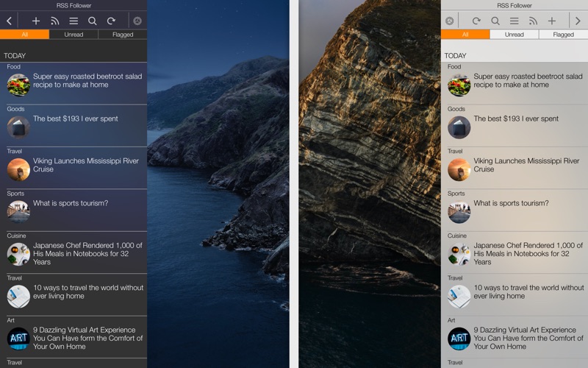Open sports tourism thumbnail in light window

459,212
